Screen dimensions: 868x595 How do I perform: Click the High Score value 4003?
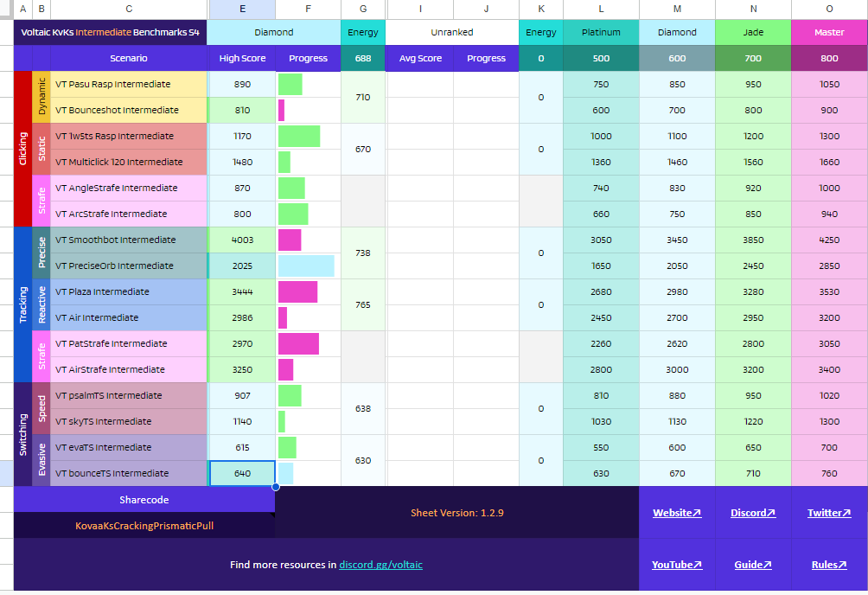pyautogui.click(x=242, y=240)
